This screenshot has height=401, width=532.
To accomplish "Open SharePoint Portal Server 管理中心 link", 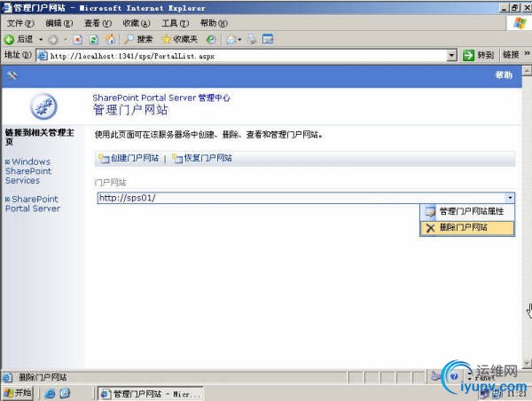I will (161, 98).
